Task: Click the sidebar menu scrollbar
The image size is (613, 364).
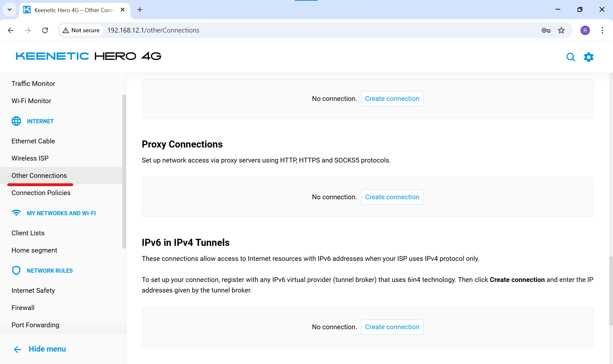Action: 124,171
